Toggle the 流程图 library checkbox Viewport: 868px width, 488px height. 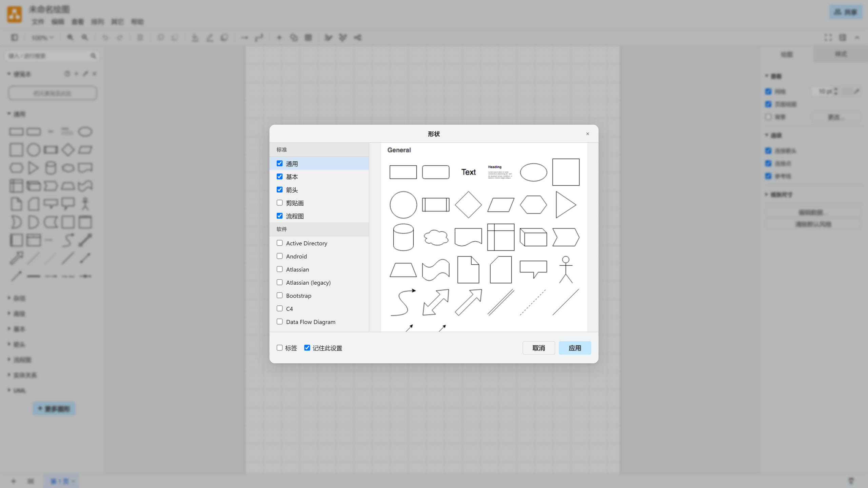(x=279, y=216)
